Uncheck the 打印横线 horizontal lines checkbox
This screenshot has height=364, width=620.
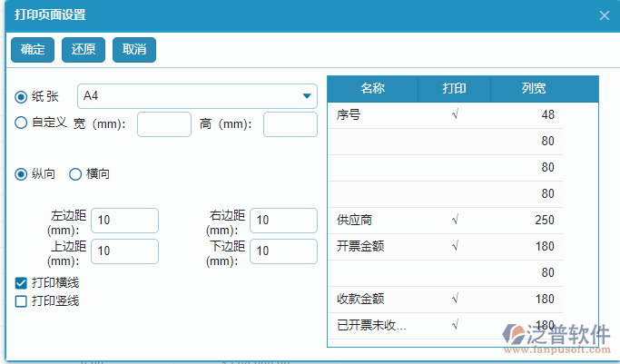(x=21, y=283)
